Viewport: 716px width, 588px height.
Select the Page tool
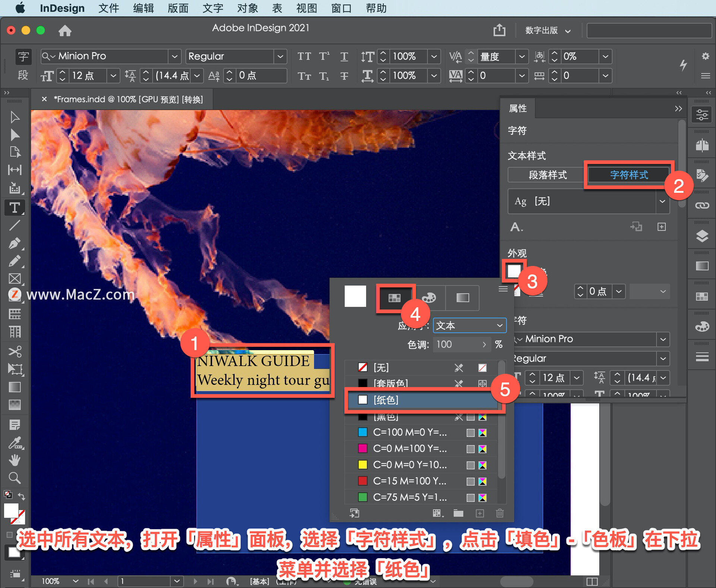coord(15,152)
